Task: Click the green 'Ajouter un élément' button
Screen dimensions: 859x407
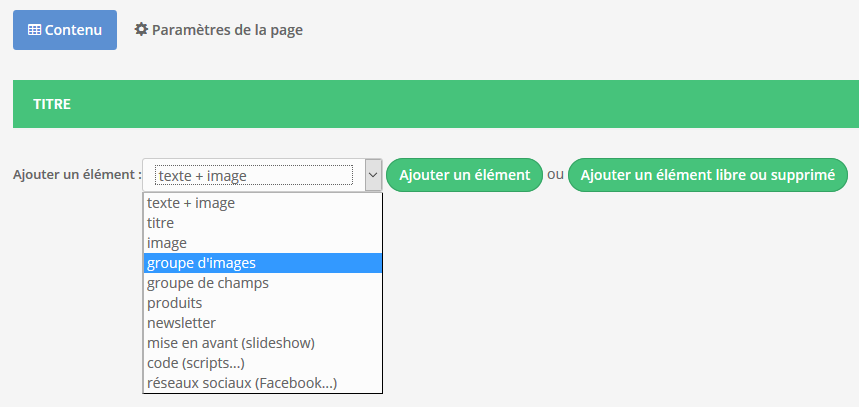Action: [x=465, y=175]
